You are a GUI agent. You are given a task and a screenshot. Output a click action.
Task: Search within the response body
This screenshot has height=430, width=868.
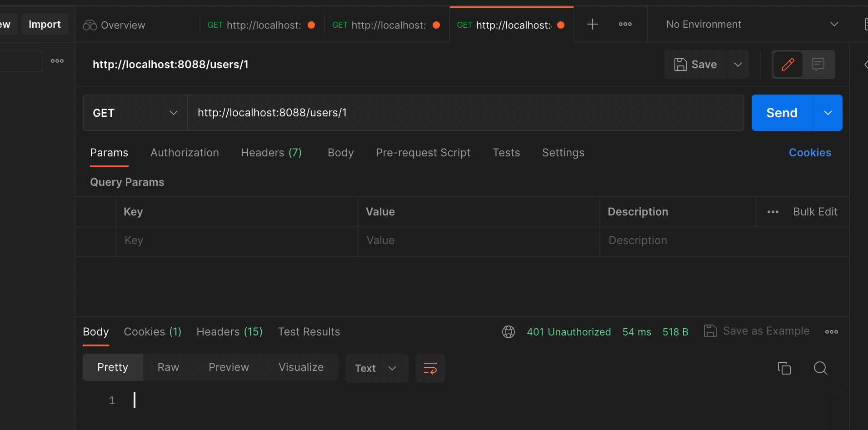(820, 368)
